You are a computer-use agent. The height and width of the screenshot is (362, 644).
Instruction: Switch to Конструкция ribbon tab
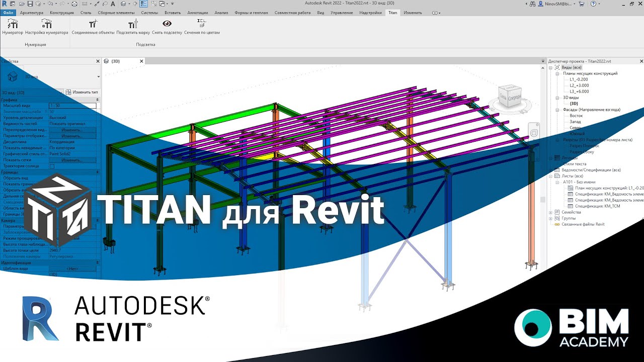[x=61, y=13]
